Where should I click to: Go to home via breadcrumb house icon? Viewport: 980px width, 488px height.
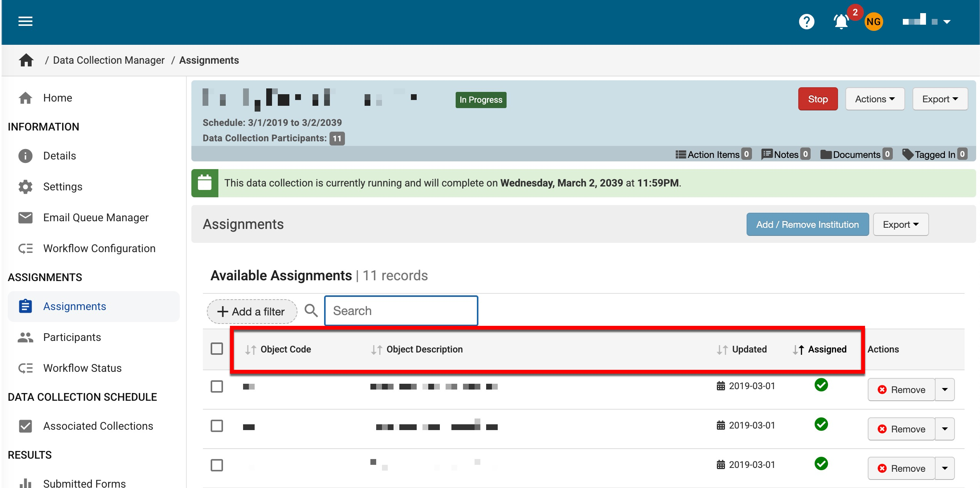[x=26, y=60]
